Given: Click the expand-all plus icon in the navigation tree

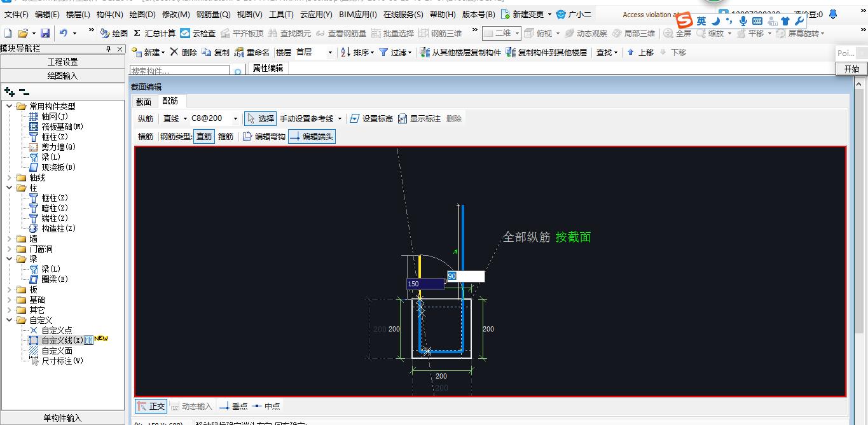Looking at the screenshot, I should point(9,92).
